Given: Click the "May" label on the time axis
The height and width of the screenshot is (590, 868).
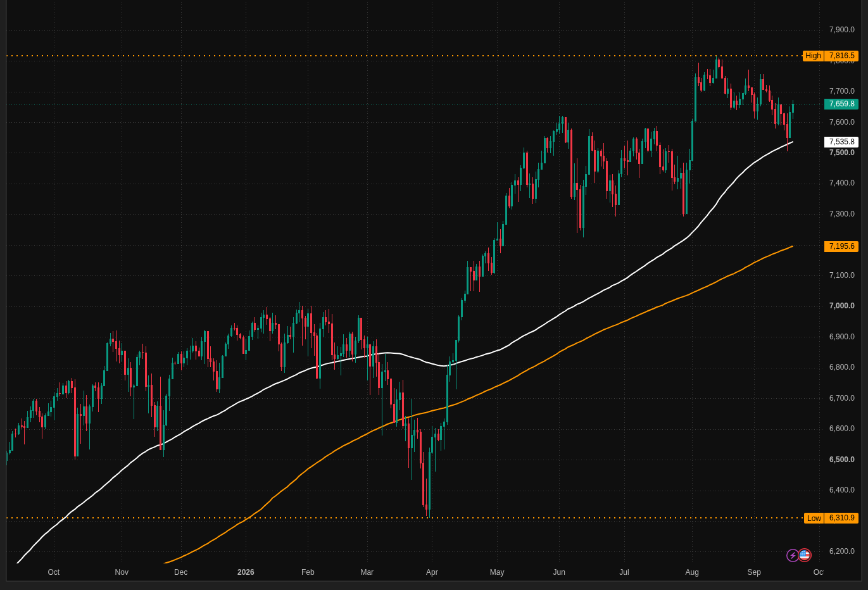Looking at the screenshot, I should point(497,572).
